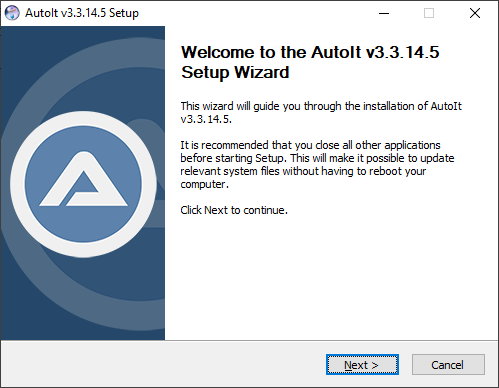Click the Setup Wizard heading line
Image resolution: width=499 pixels, height=388 pixels.
coord(235,72)
